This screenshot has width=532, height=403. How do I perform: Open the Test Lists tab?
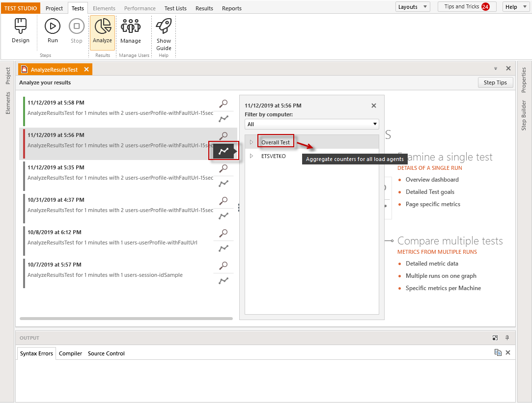(x=175, y=8)
